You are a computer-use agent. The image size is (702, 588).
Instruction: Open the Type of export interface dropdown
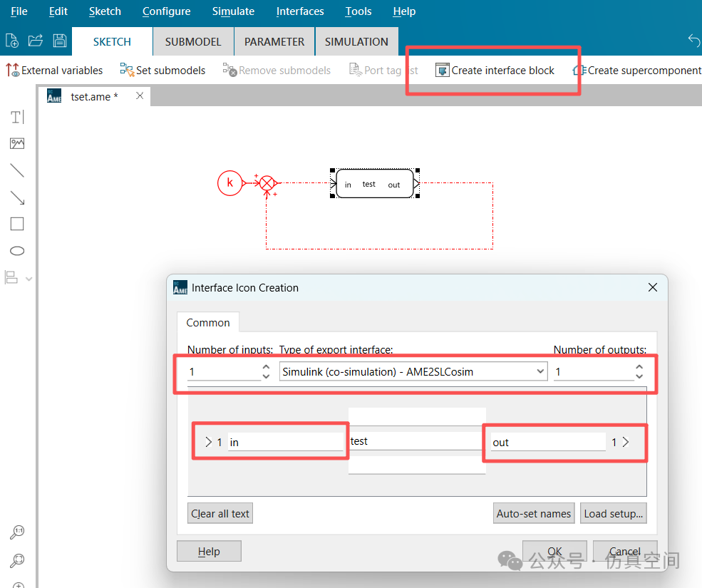coord(413,371)
